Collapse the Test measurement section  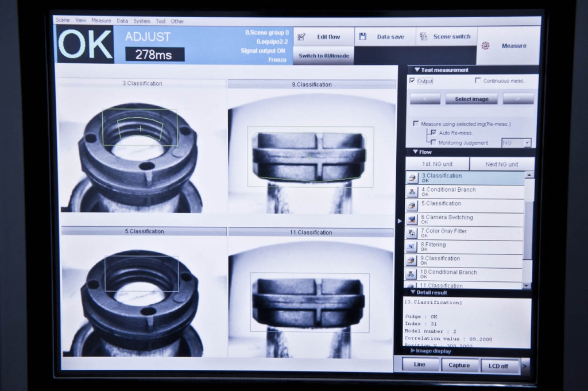coord(417,69)
